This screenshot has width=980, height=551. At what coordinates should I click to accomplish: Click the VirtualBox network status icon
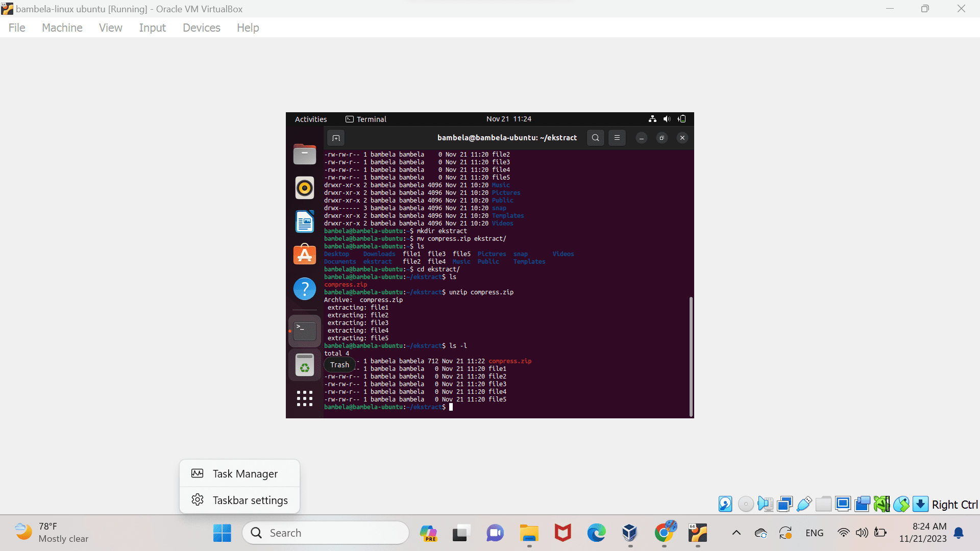(785, 504)
